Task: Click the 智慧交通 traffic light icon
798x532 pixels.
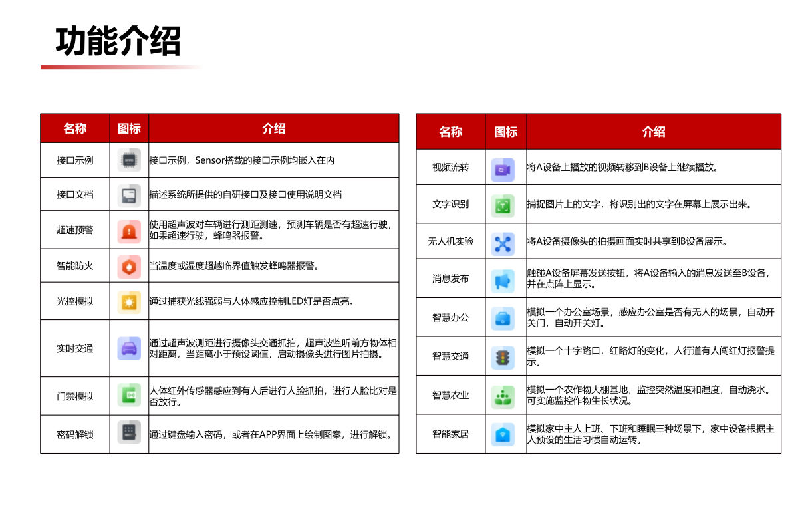Action: click(x=503, y=356)
